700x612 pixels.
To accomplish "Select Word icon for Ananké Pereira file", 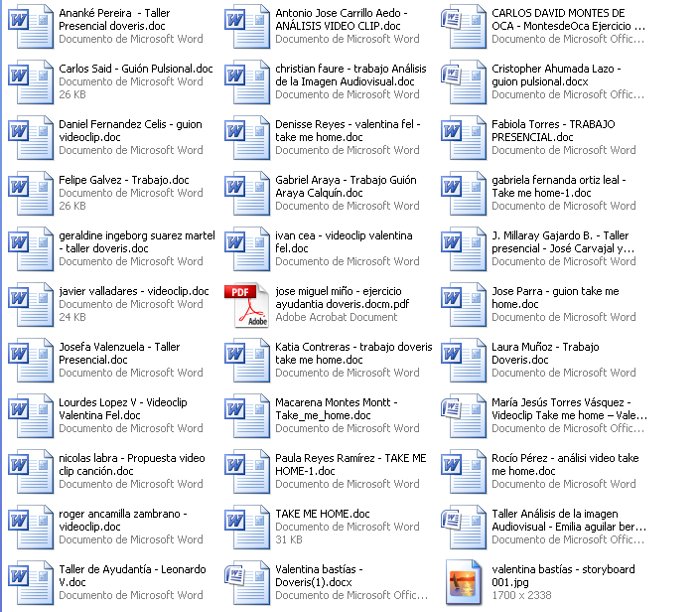I will pos(25,27).
